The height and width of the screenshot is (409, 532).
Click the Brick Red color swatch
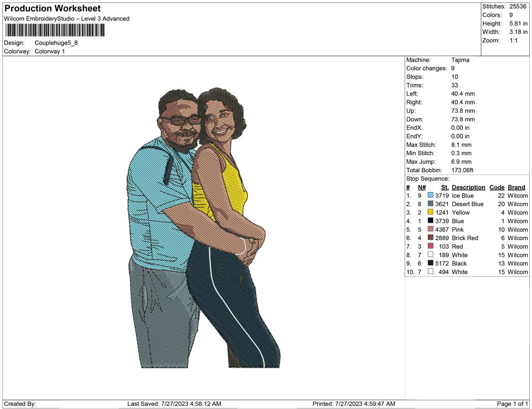[430, 238]
